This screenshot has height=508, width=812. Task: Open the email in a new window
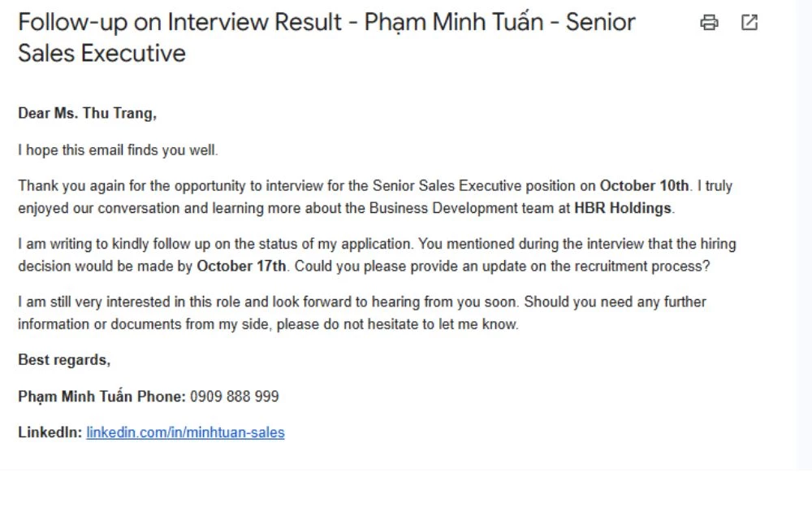(749, 23)
